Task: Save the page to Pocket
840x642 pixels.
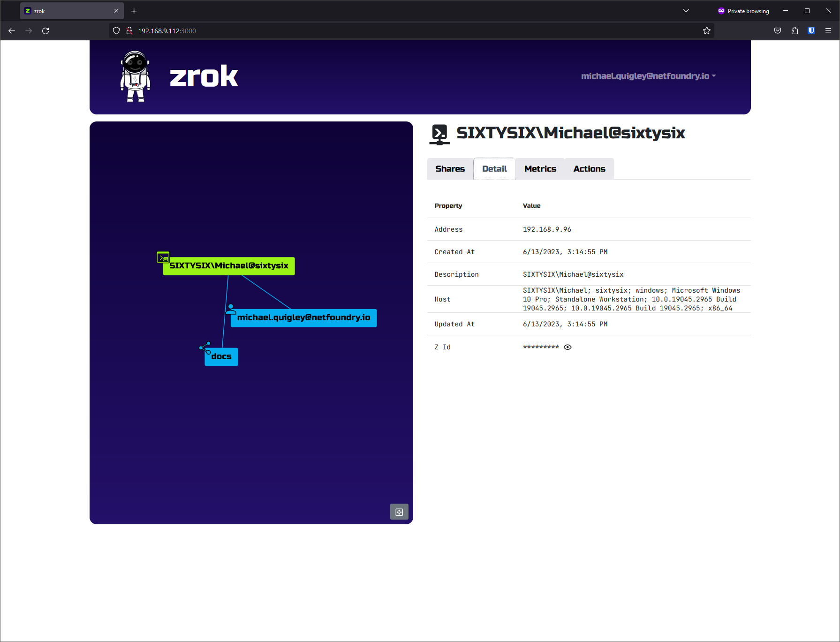Action: 777,30
